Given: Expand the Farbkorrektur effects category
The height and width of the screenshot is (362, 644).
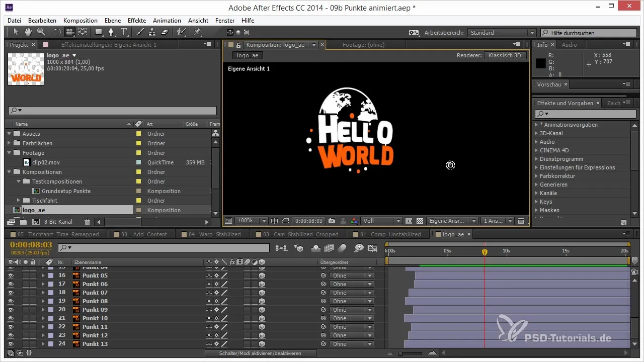Looking at the screenshot, I should click(536, 176).
